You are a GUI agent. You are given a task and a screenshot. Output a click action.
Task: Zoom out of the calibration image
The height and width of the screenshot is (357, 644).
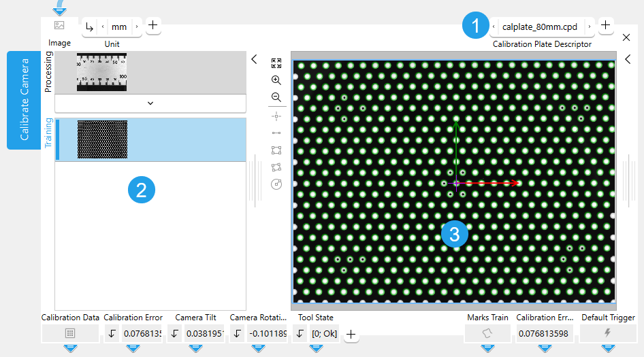point(276,97)
